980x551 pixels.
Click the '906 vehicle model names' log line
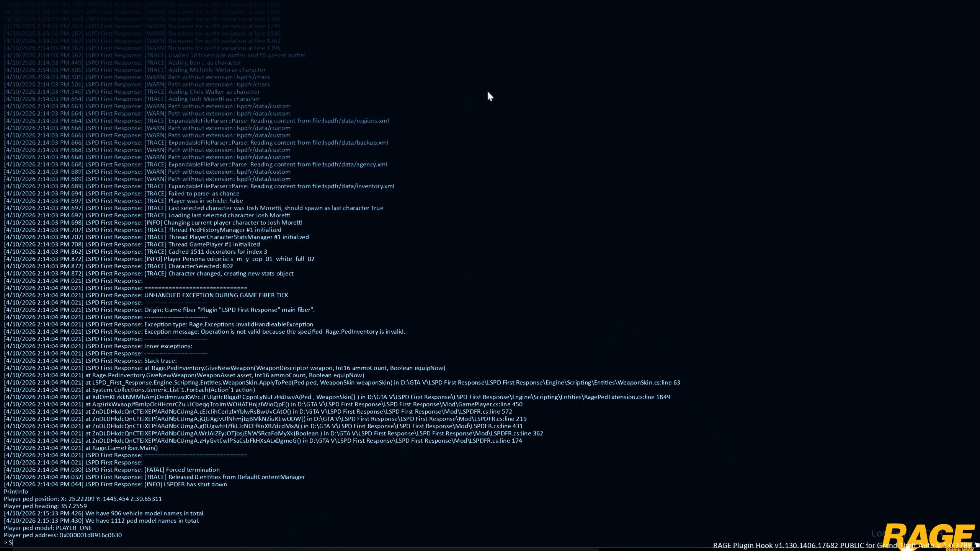[145, 513]
